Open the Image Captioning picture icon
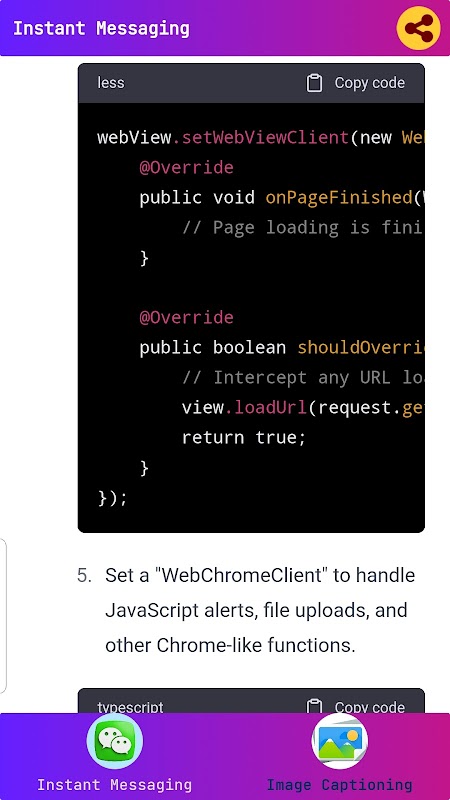 point(339,741)
